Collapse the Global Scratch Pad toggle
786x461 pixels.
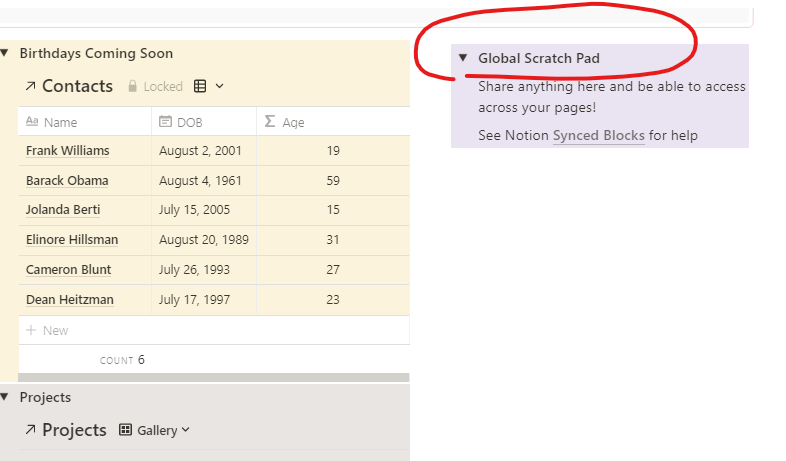pos(463,59)
